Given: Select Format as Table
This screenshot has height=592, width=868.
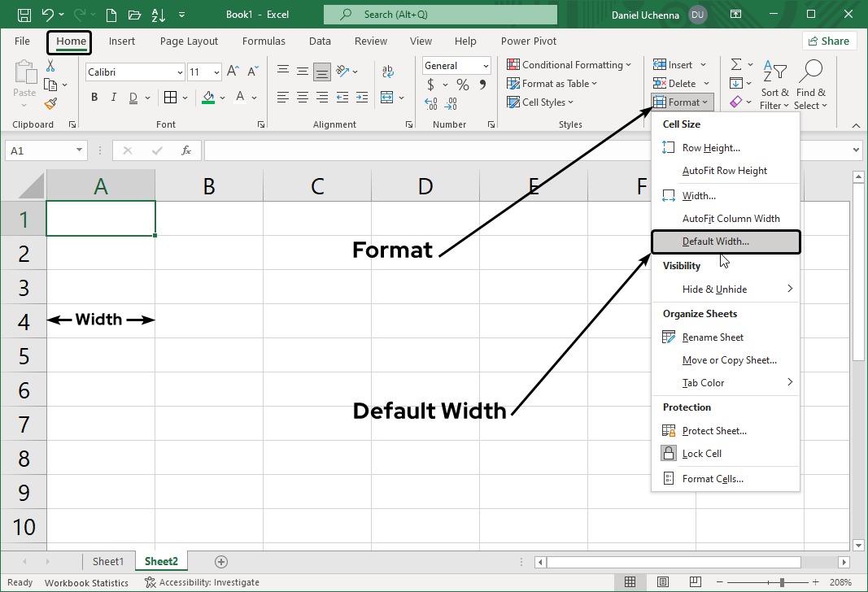Looking at the screenshot, I should click(556, 83).
